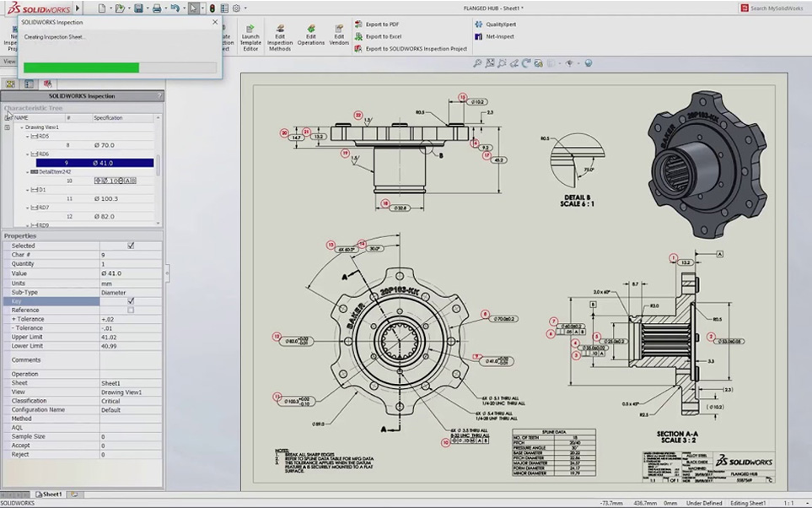Enable the Reference checkbox in Properties
Image resolution: width=812 pixels, height=508 pixels.
(x=131, y=310)
